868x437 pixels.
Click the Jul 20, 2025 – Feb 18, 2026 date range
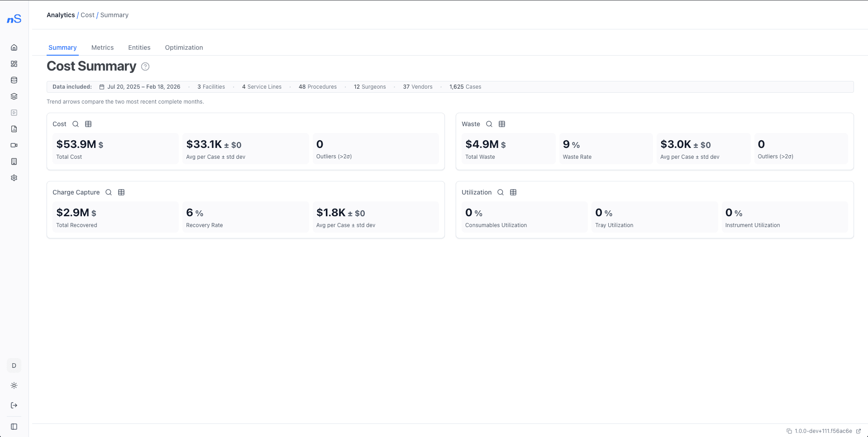click(144, 87)
